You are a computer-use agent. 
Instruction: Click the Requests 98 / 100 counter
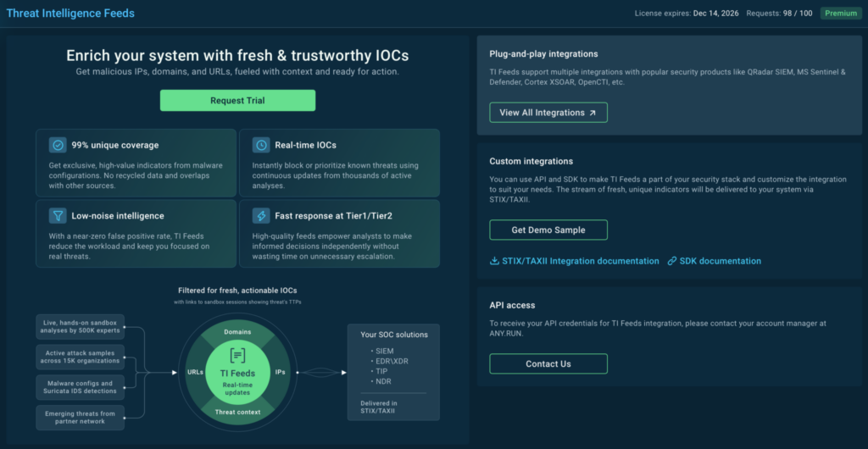(780, 14)
